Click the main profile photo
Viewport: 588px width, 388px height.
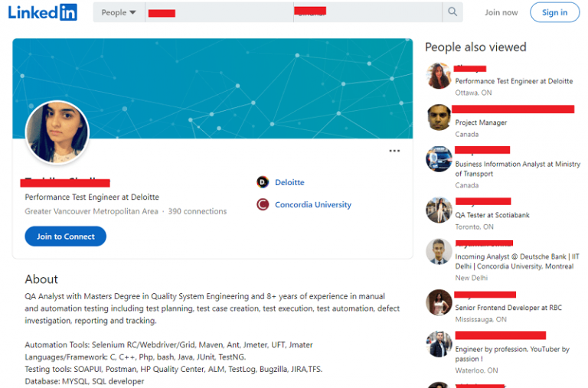[57, 132]
